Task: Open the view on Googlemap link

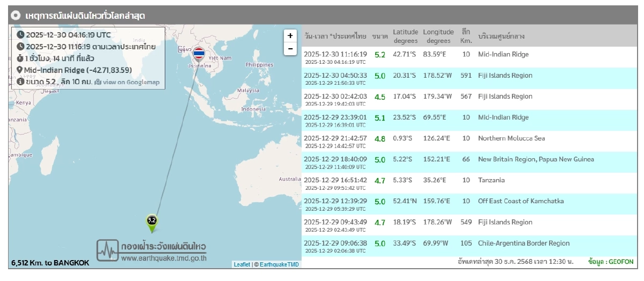Action: (x=130, y=82)
